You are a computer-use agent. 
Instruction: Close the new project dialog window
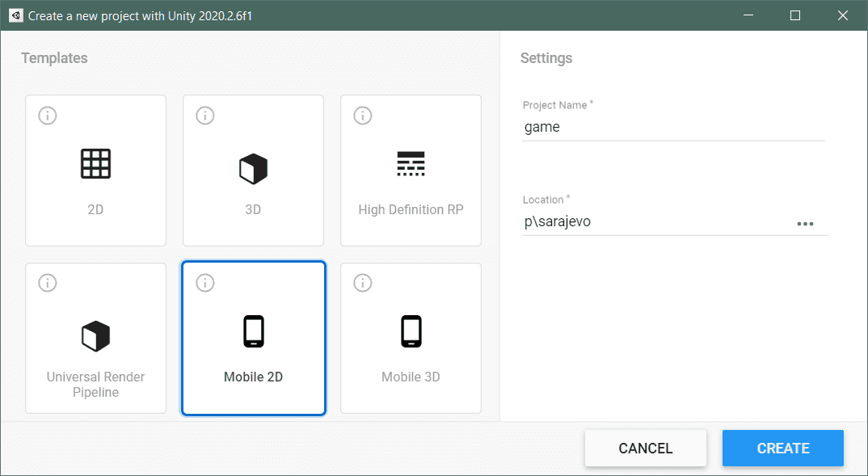[845, 15]
